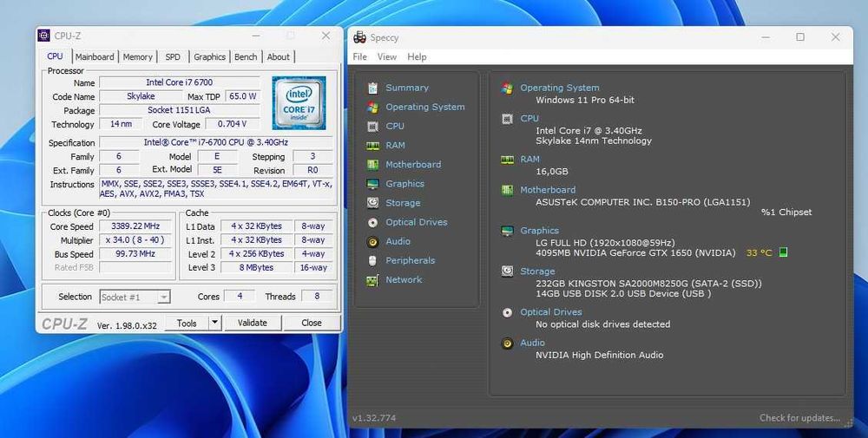This screenshot has height=438, width=868.
Task: Switch to the Bench tab in CPU-Z
Action: (246, 57)
